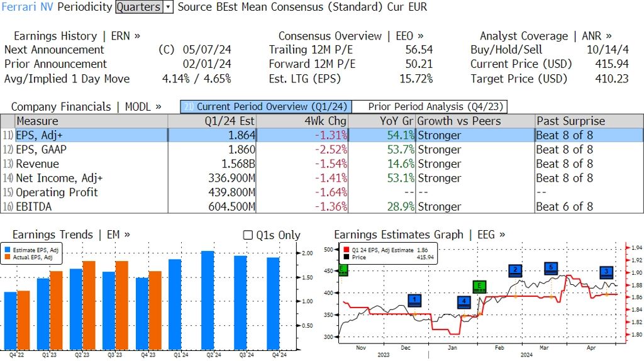Image resolution: width=644 pixels, height=361 pixels.
Task: Click the blue marker numbered 4 in January
Action: click(464, 302)
